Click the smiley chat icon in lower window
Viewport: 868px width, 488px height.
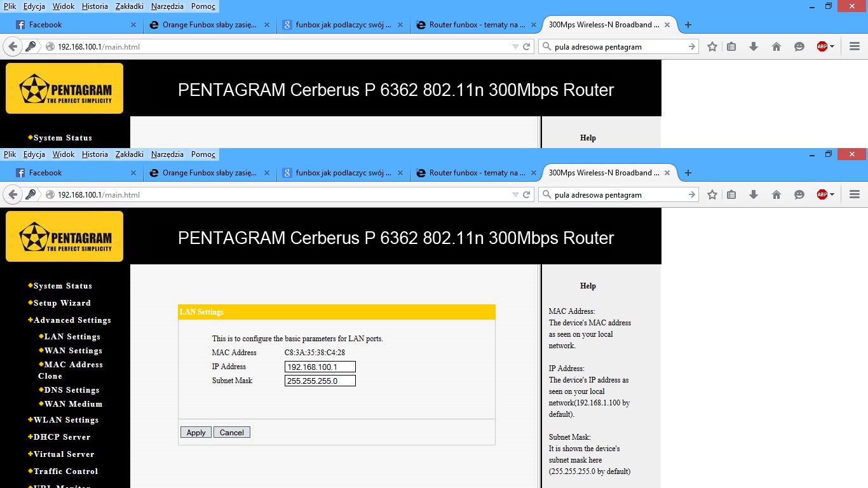pos(799,194)
